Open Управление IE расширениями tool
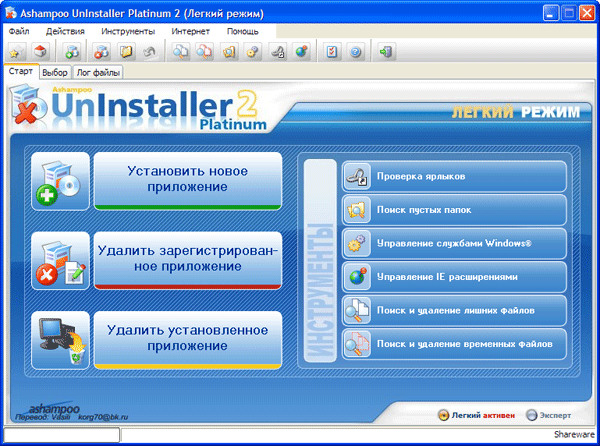This screenshot has width=600, height=446. 454,277
